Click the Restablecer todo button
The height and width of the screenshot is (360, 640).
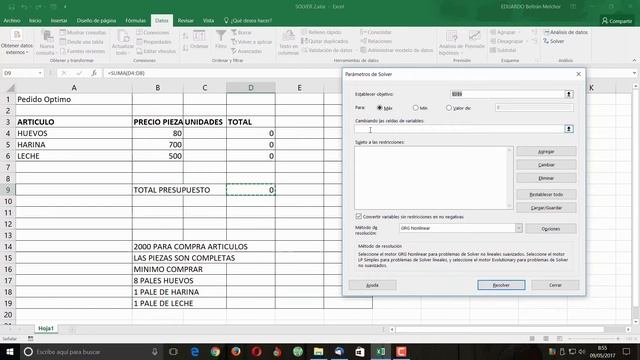[x=546, y=195]
